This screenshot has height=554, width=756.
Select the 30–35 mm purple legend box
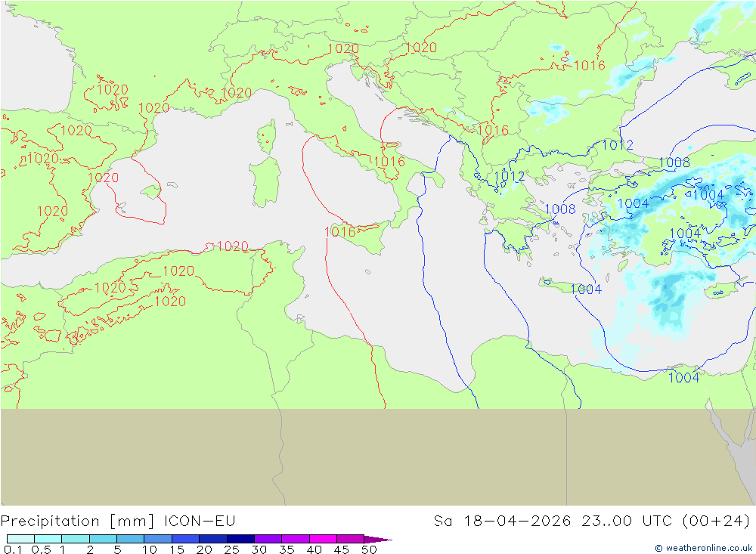click(268, 539)
